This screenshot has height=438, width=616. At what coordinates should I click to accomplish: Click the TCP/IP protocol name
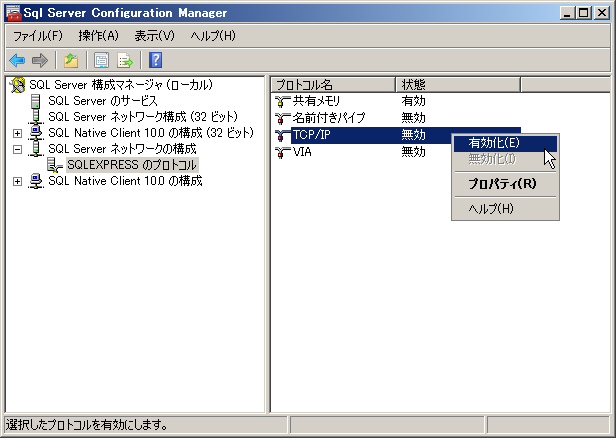[312, 135]
